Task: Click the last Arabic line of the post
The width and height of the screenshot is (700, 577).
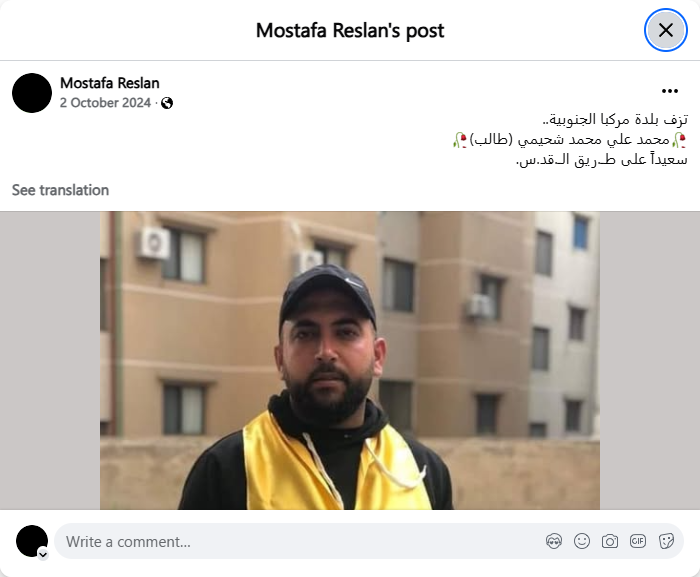Action: 602,160
